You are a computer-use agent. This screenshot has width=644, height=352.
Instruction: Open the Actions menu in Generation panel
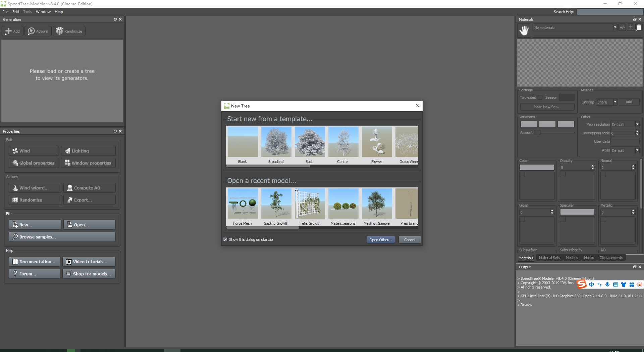[x=38, y=31]
